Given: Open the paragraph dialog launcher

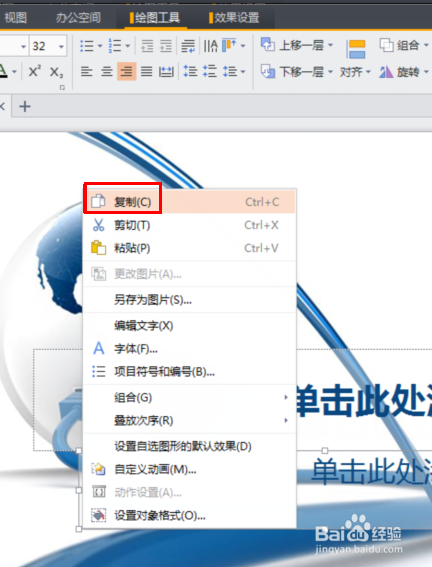Looking at the screenshot, I should pyautogui.click(x=62, y=88).
